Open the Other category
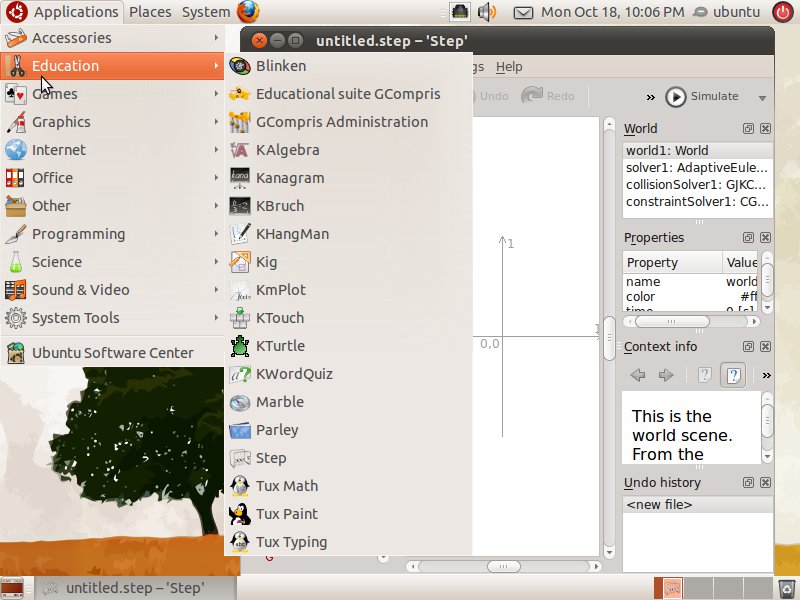Image resolution: width=800 pixels, height=600 pixels. pos(112,206)
